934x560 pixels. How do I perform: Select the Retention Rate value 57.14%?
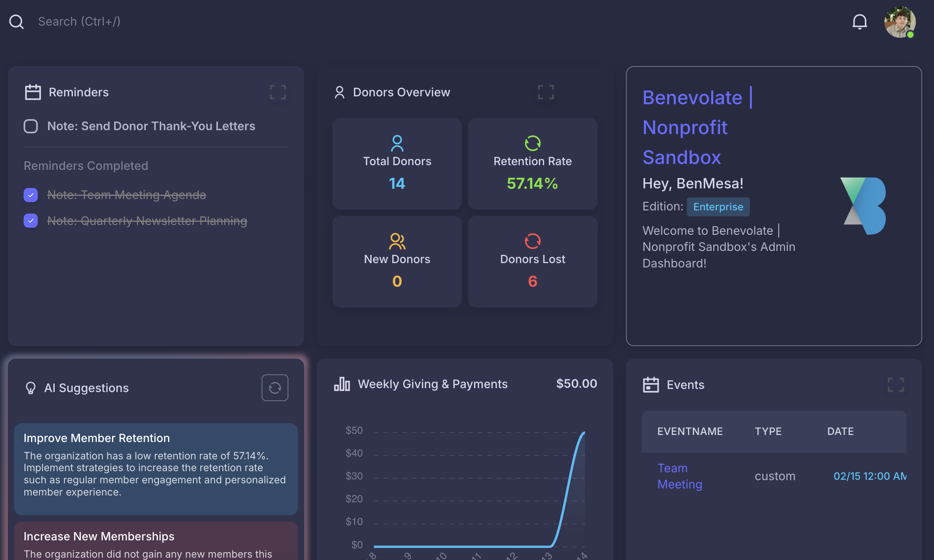pyautogui.click(x=532, y=183)
